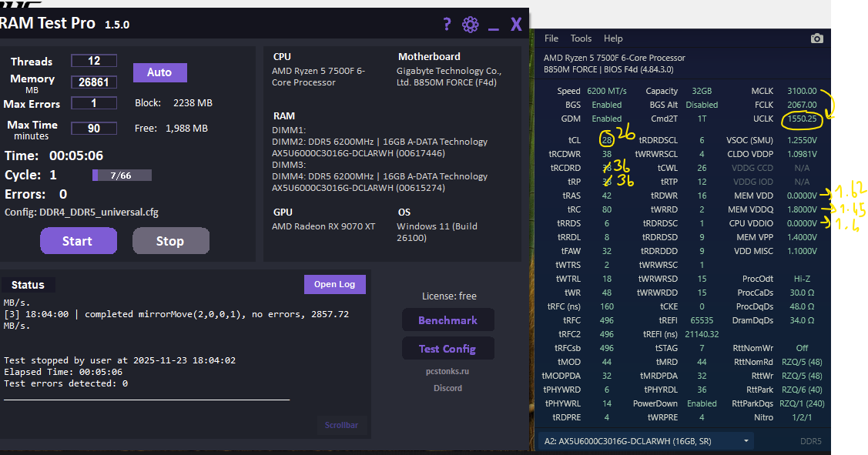
Task: Click the VDD MISC value 1.1000V
Action: pyautogui.click(x=802, y=251)
